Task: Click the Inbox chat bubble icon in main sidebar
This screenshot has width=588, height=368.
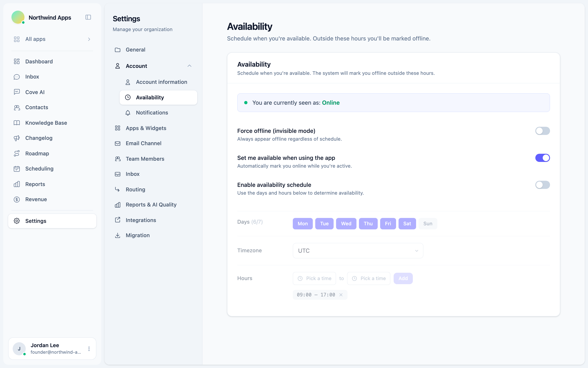Action: point(17,77)
